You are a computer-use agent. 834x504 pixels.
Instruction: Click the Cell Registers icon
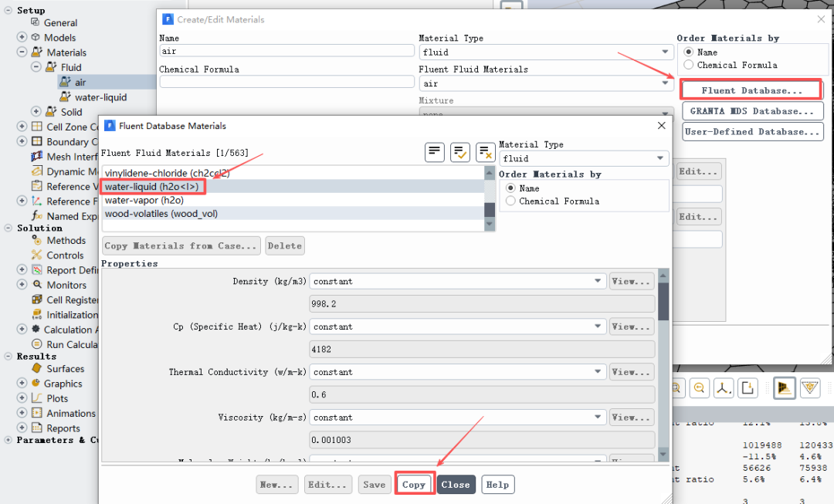37,299
